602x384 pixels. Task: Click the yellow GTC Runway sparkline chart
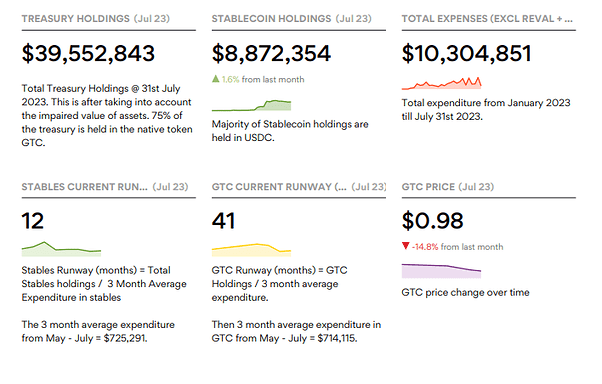coord(251,250)
